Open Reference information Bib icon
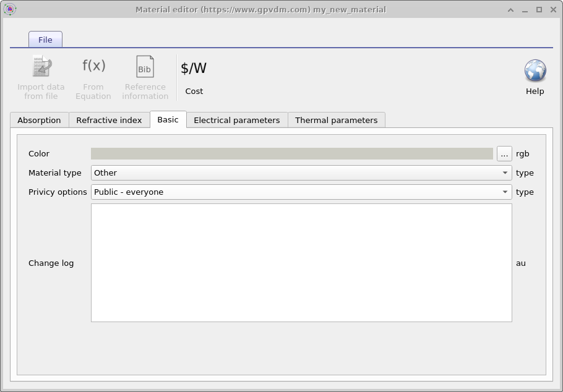Viewport: 563px width, 392px height. (145, 66)
